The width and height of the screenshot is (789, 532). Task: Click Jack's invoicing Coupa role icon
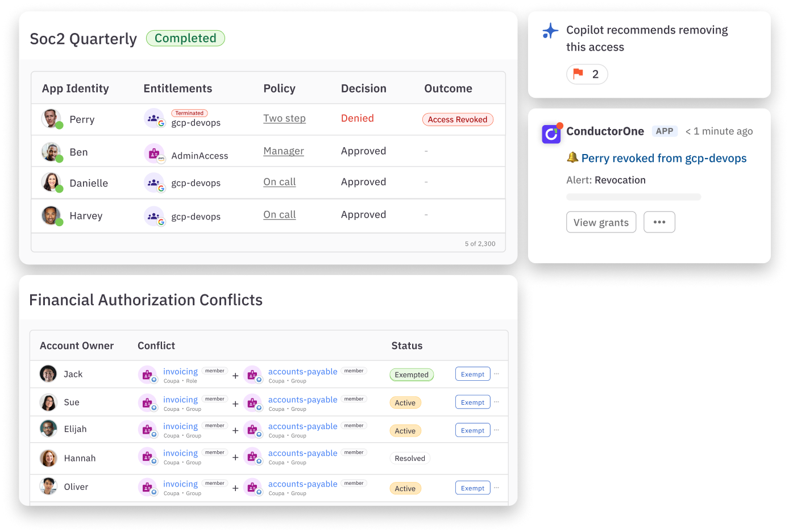pos(148,375)
